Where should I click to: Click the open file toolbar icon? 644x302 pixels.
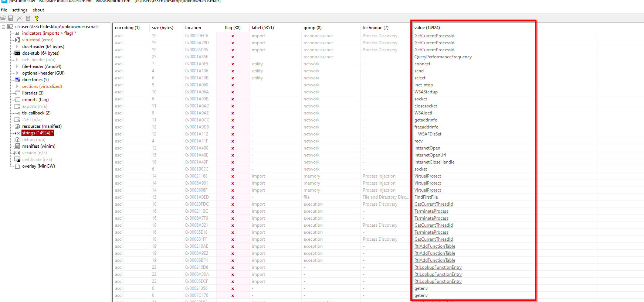[x=3, y=18]
